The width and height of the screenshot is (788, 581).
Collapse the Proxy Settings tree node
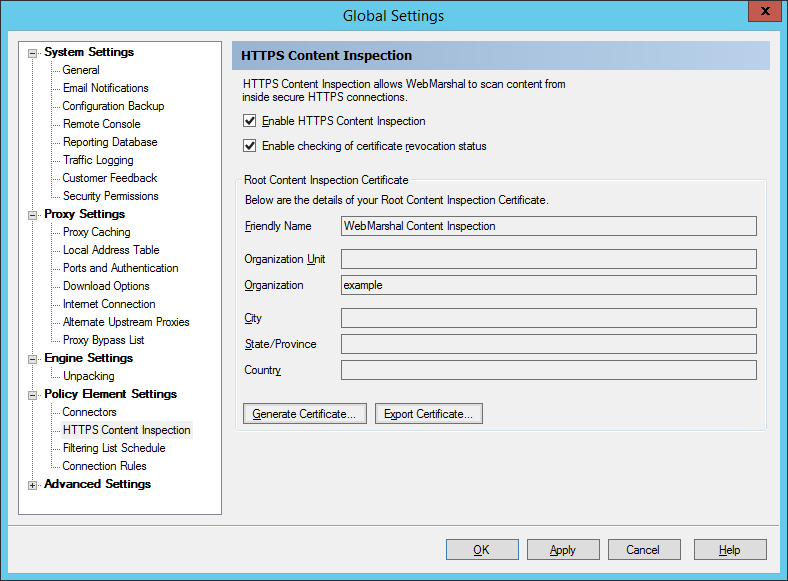pos(33,215)
